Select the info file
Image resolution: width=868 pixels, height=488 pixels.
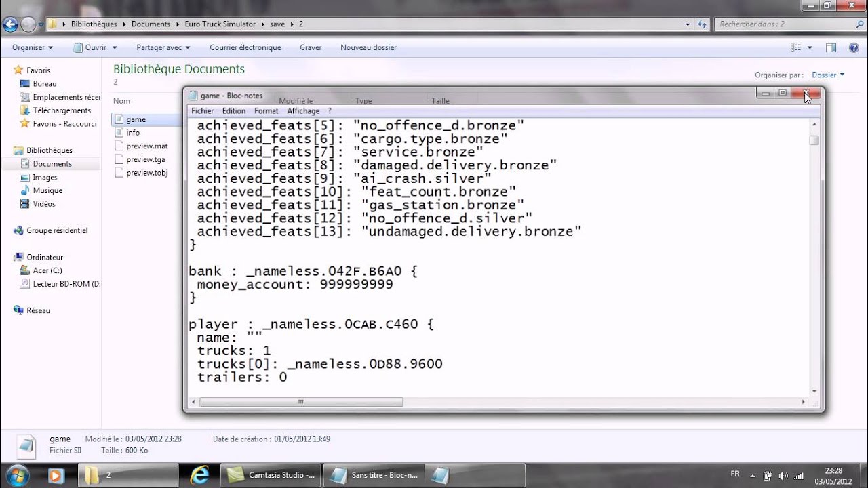click(133, 133)
